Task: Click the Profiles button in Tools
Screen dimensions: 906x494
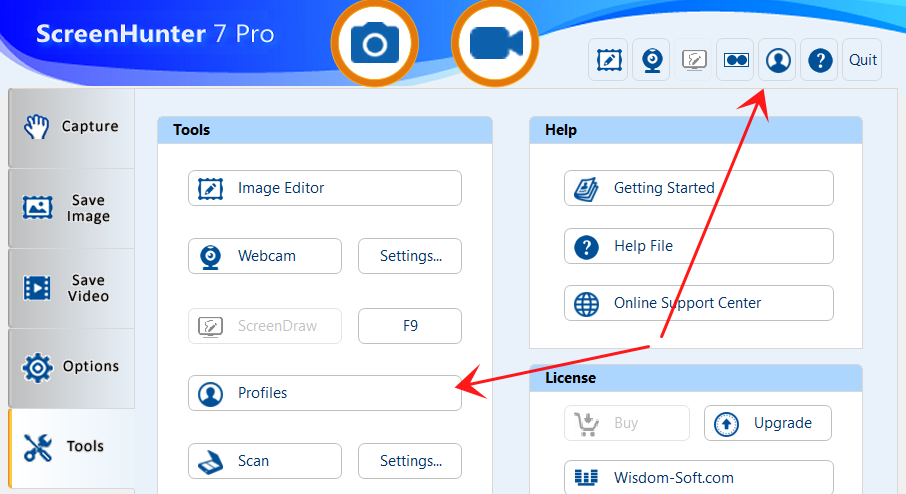Action: pos(324,393)
